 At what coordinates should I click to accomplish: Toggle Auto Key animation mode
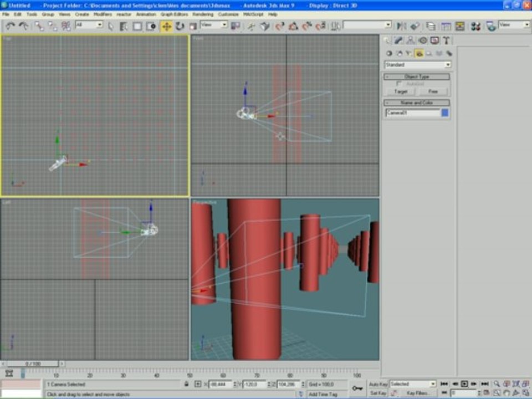click(378, 384)
